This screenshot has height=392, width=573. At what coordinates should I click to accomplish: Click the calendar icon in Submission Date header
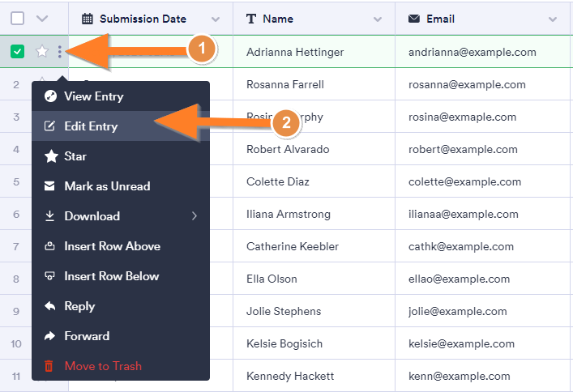click(x=88, y=19)
